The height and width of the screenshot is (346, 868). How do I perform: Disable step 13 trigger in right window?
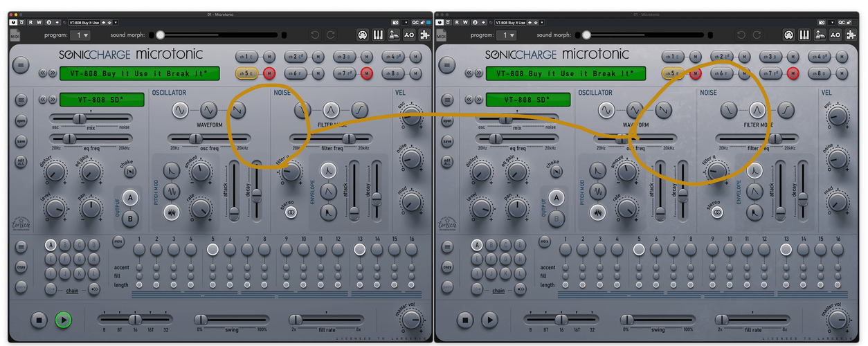786,250
